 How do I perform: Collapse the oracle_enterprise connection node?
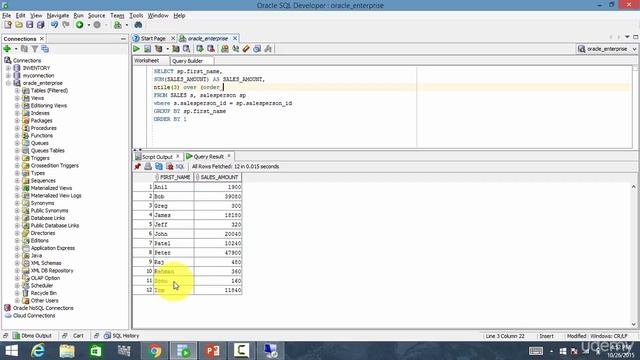pos(8,83)
